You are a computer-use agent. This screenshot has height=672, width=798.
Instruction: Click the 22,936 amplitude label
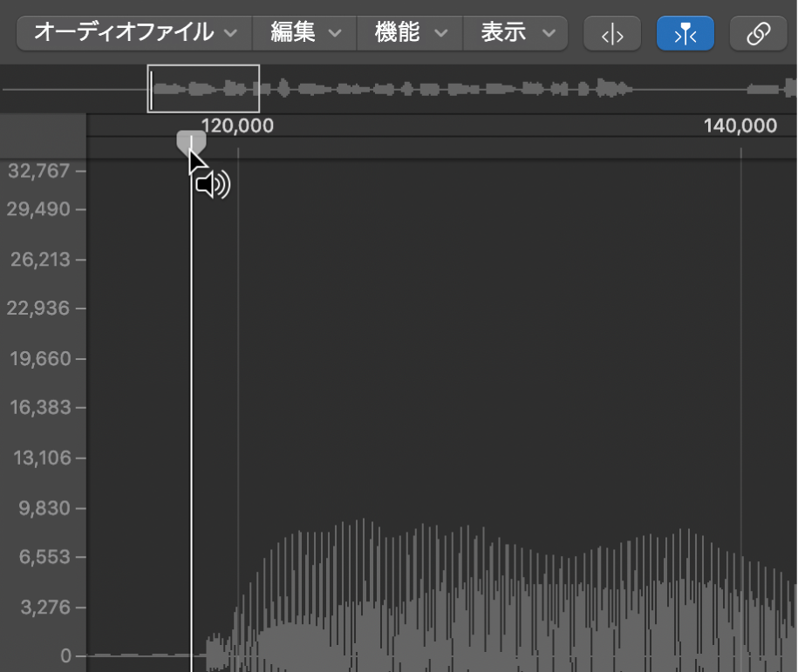tap(39, 308)
